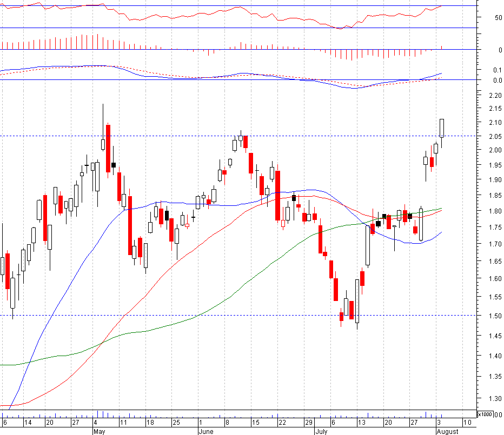Click the 22 date label in June
The height and width of the screenshot is (435, 504).
click(282, 423)
